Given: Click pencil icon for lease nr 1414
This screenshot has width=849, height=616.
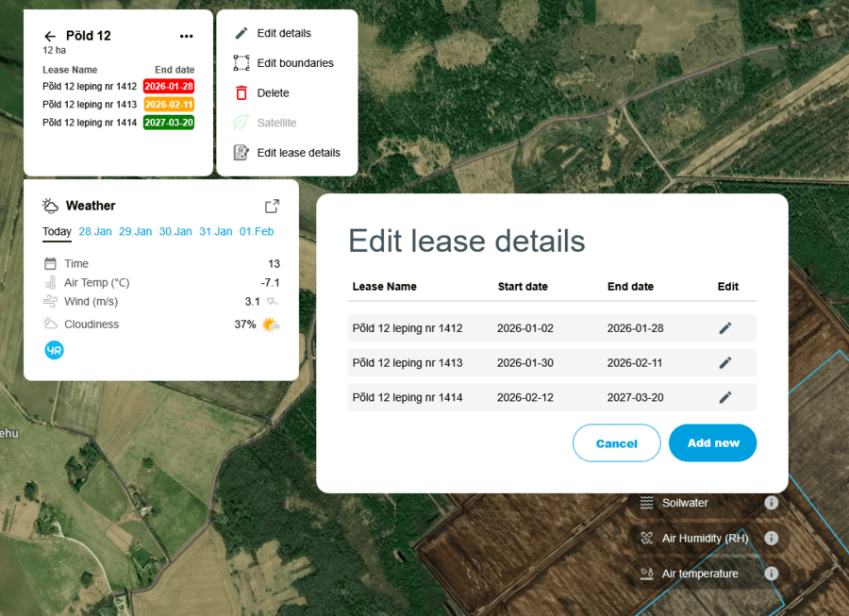Looking at the screenshot, I should coord(724,398).
